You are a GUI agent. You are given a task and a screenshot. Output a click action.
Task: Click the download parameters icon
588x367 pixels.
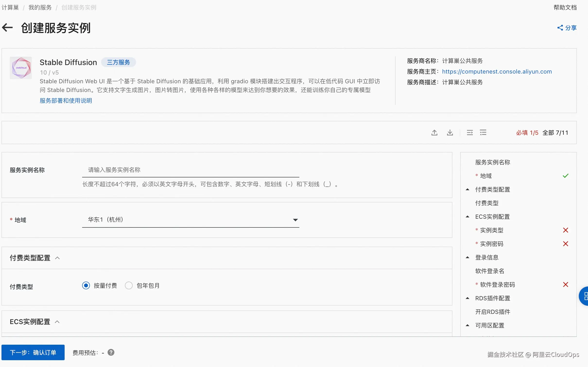(x=450, y=133)
